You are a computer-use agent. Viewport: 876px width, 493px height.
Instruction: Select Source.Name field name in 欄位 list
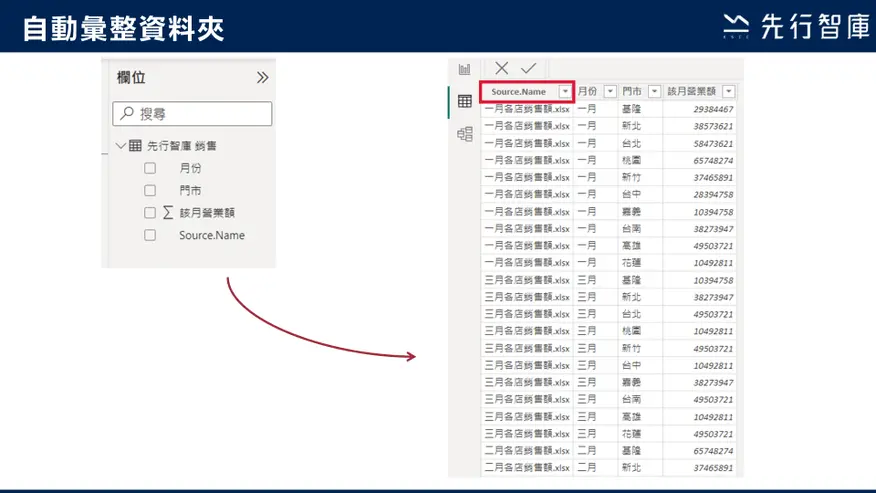[x=212, y=235]
